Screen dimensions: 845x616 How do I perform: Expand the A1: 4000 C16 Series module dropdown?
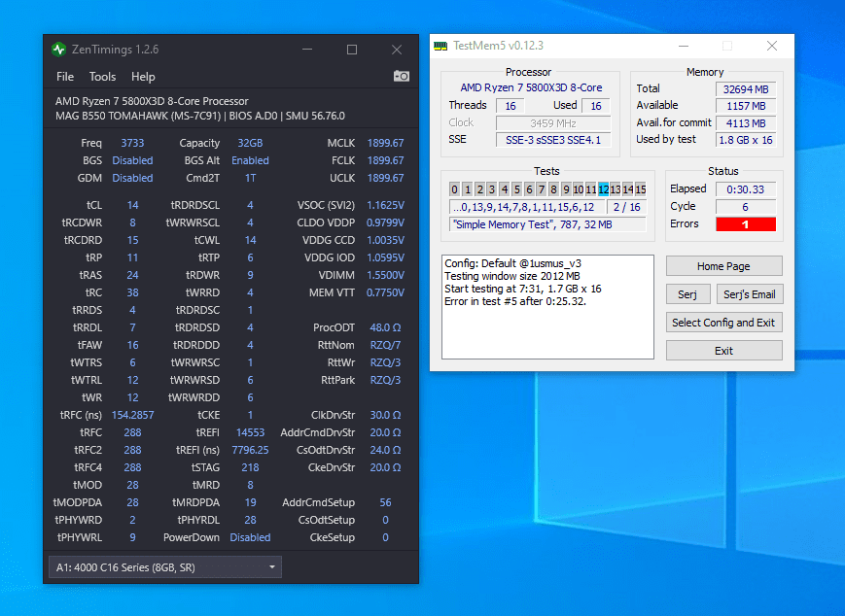[165, 567]
